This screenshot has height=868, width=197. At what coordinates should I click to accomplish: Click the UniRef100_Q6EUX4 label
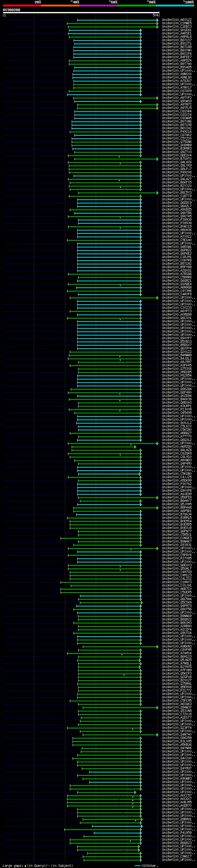(x=177, y=155)
